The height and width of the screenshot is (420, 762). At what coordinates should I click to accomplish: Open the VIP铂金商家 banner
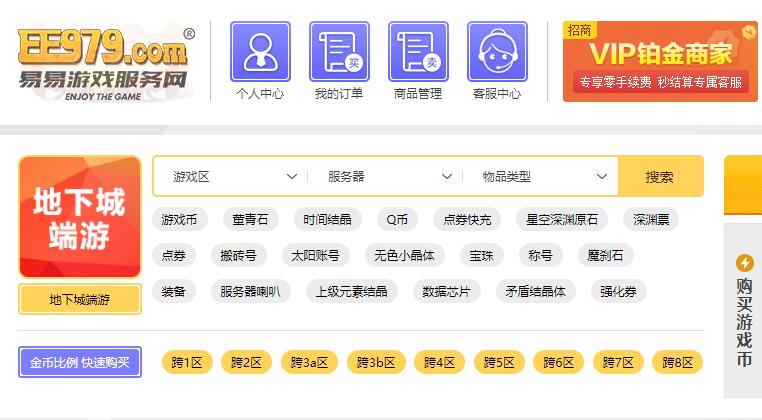(x=659, y=60)
